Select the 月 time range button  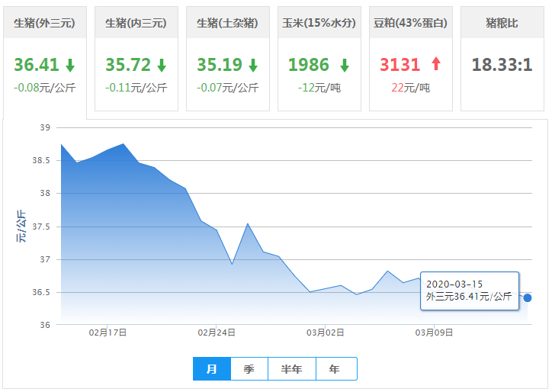pos(212,369)
